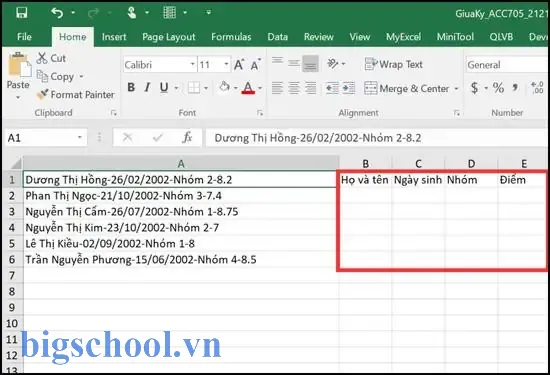
Task: Click into the formula bar text
Action: pyautogui.click(x=317, y=138)
